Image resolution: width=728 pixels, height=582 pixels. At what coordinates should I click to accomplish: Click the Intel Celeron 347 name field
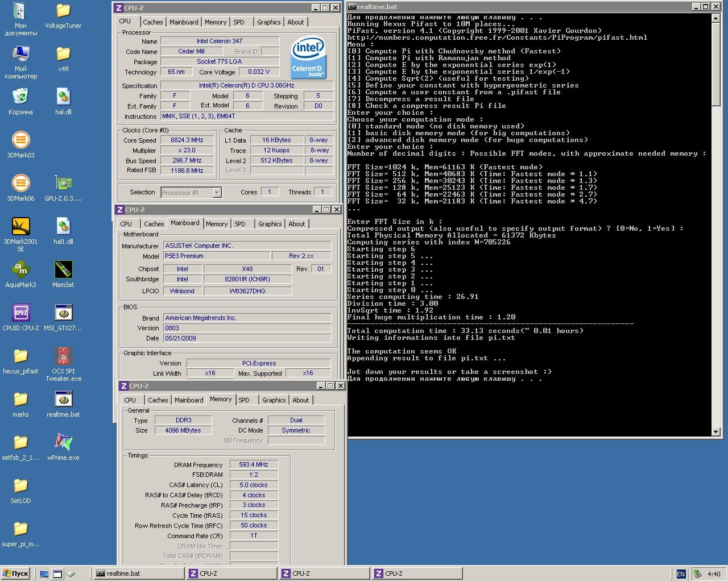(x=220, y=41)
